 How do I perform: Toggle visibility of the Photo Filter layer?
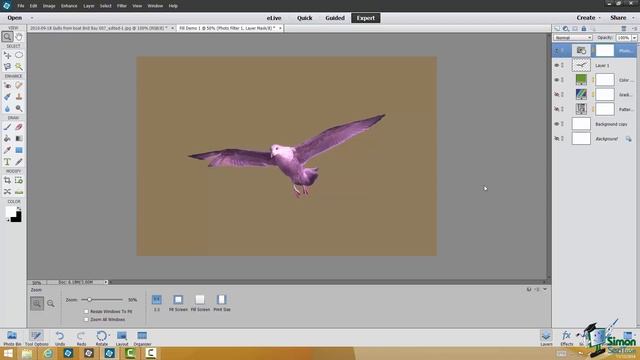556,51
